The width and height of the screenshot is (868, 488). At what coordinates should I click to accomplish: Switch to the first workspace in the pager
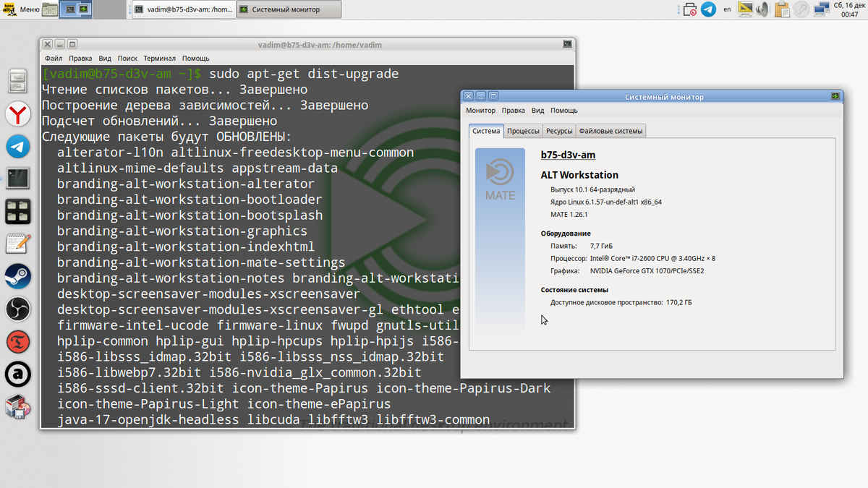(x=77, y=9)
